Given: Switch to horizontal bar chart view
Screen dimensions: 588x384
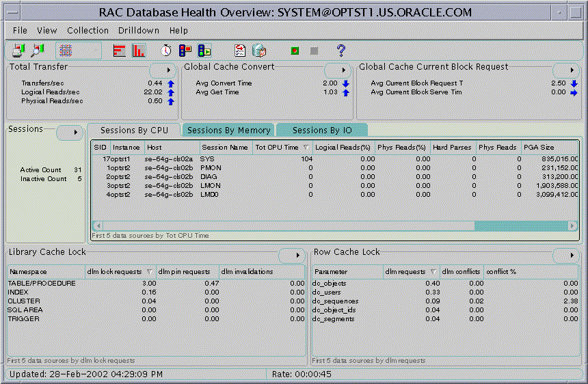Looking at the screenshot, I should coord(120,51).
